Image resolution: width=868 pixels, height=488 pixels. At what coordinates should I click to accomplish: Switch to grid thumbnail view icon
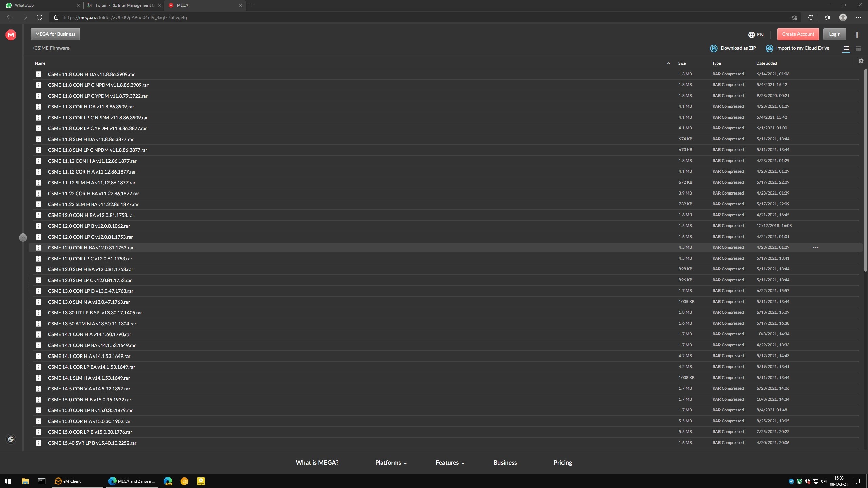click(x=858, y=48)
